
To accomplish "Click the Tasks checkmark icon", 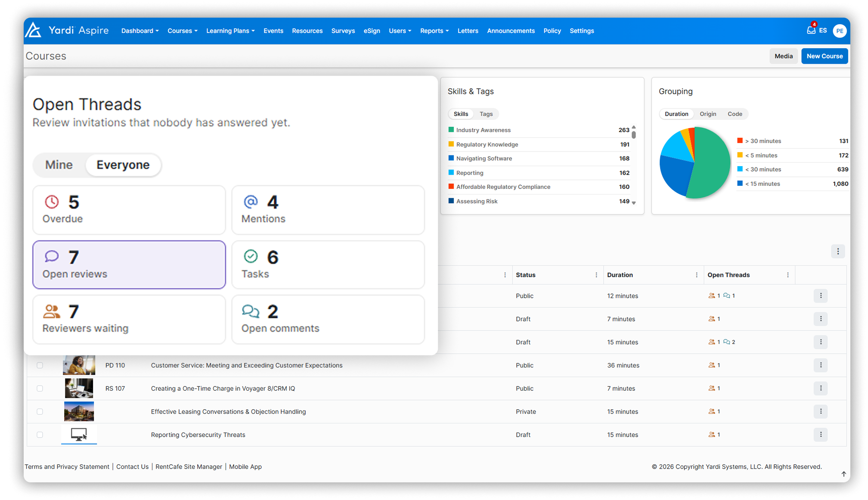I will click(251, 256).
